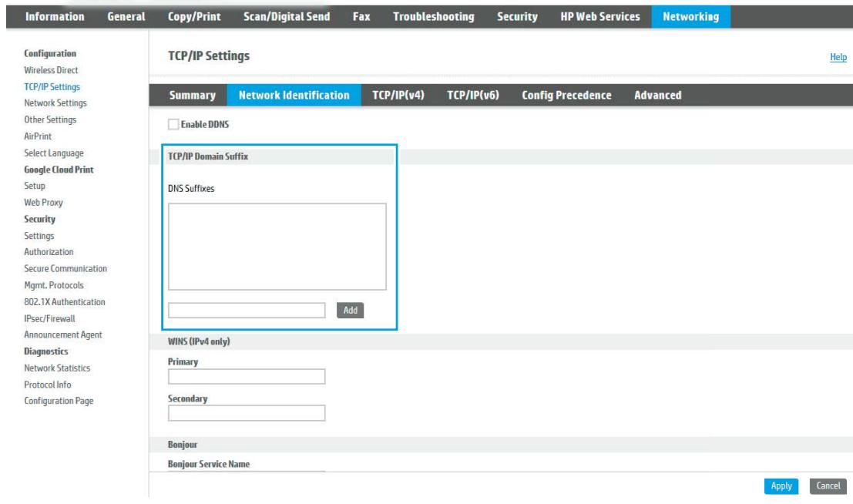This screenshot has width=853, height=504.
Task: Open AirPrint in sidebar
Action: click(x=38, y=136)
